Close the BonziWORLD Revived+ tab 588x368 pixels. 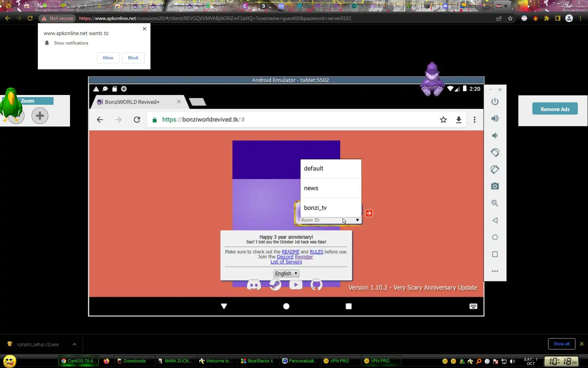pos(179,102)
